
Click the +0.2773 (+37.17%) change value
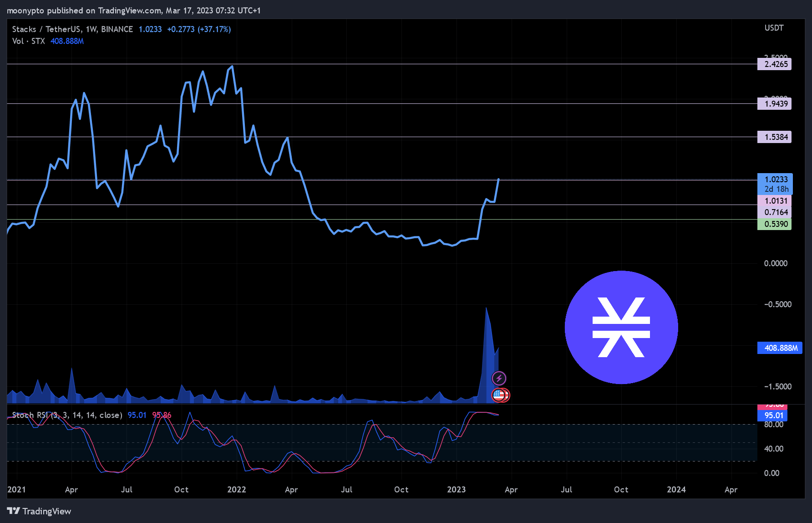point(199,29)
